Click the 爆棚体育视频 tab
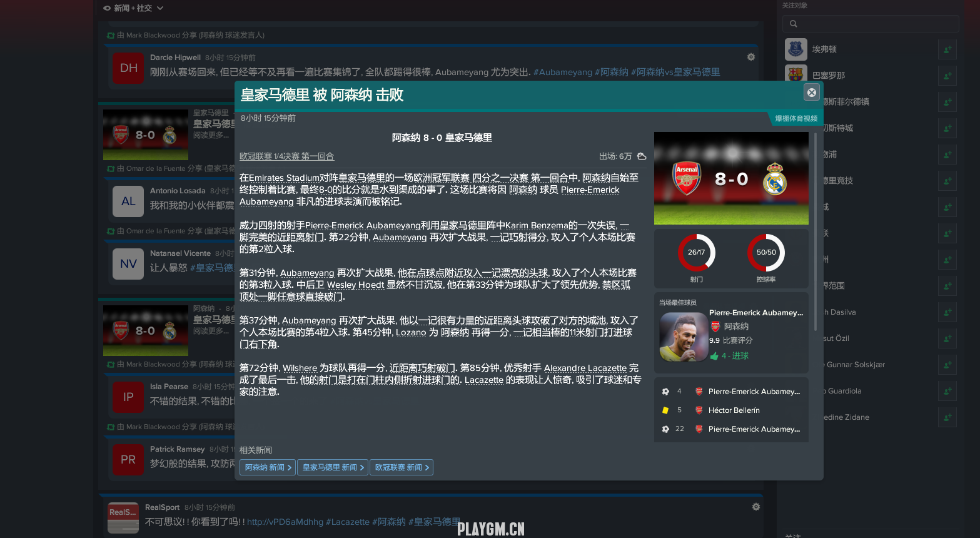Image resolution: width=980 pixels, height=538 pixels. point(796,118)
